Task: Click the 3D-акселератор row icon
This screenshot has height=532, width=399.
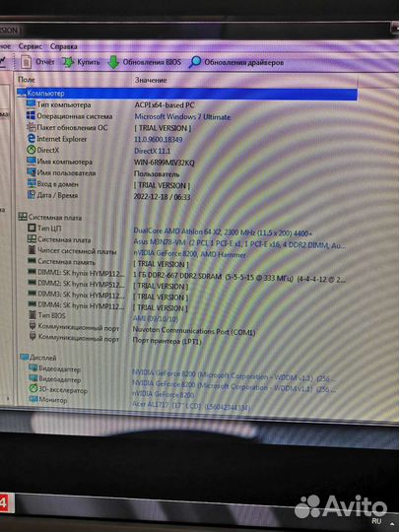Action: (33, 388)
